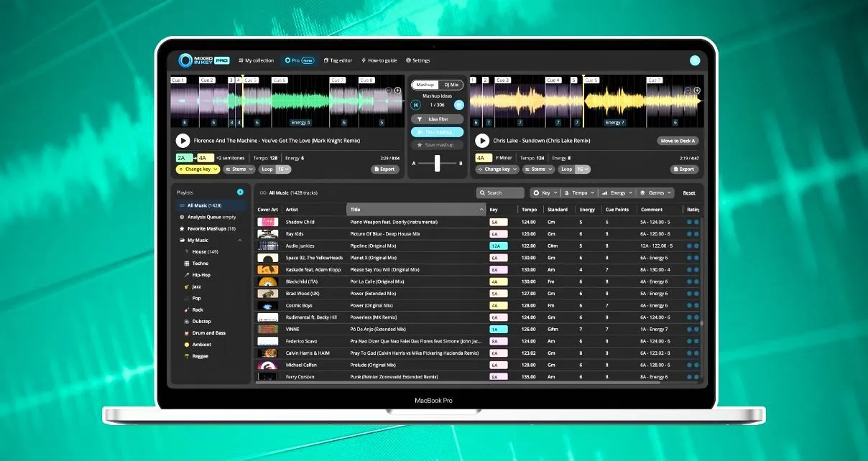This screenshot has height=461, width=868.
Task: Open the Settings menu
Action: pyautogui.click(x=419, y=60)
